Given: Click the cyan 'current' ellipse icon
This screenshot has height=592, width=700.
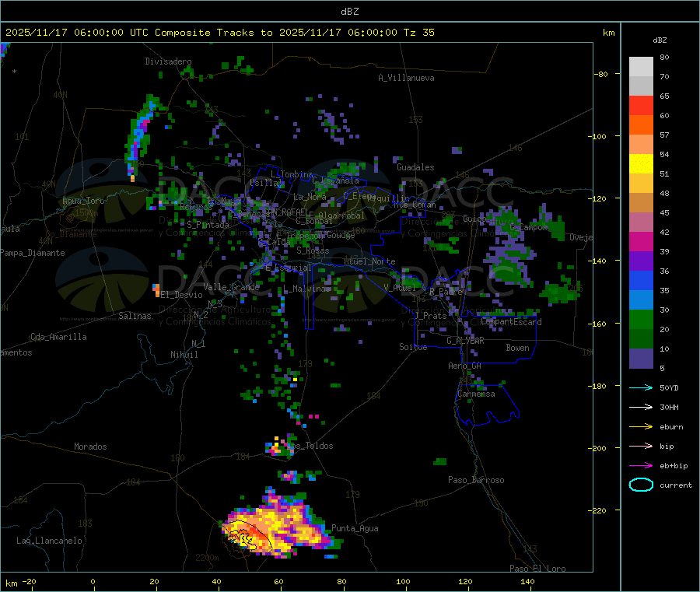Looking at the screenshot, I should coord(641,485).
